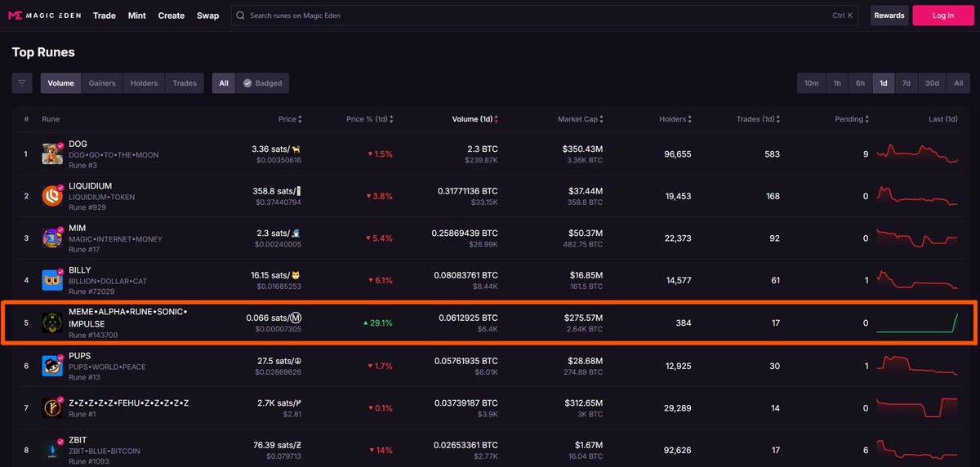Screen dimensions: 980x467
Task: Click the LIQUIDIUM sparkline chart
Action: click(x=917, y=196)
